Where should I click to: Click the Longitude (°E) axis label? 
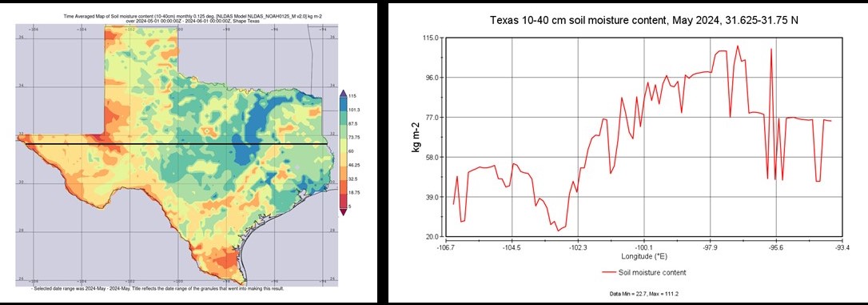click(643, 257)
